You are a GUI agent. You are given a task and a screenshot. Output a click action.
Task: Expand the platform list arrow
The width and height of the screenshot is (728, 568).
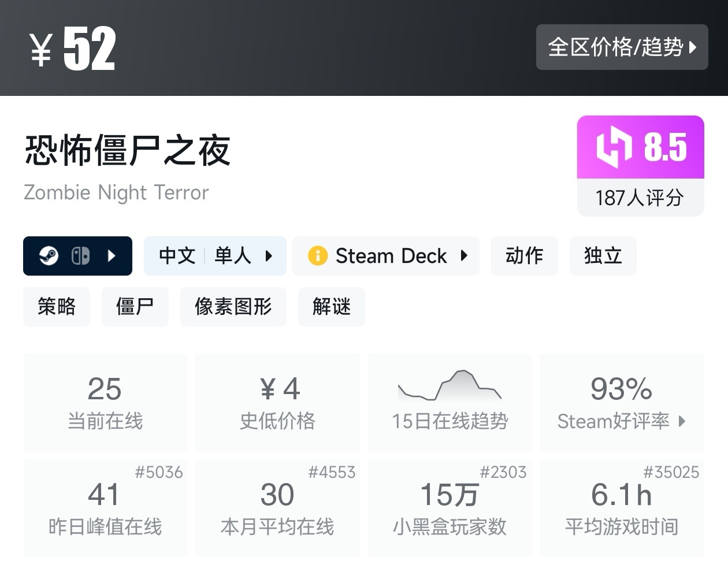[112, 255]
